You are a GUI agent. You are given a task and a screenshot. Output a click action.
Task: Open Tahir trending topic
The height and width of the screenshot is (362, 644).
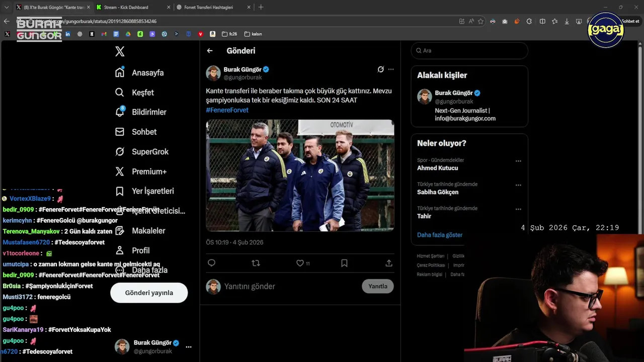pos(424,216)
